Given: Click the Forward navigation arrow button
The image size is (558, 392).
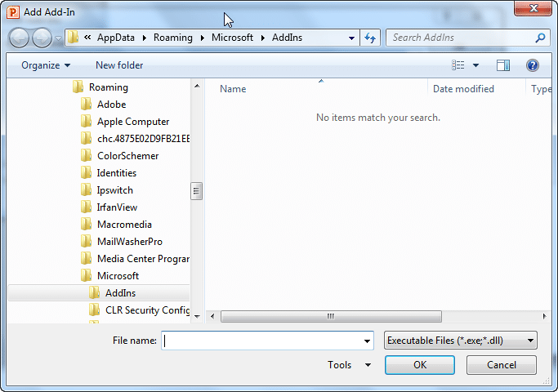Looking at the screenshot, I should click(42, 38).
